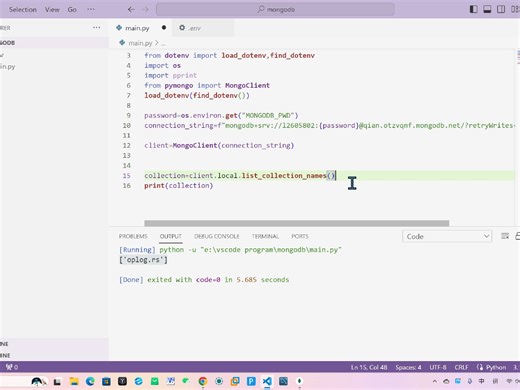Open WeChat from the taskbar
Viewport: 520px width, 390px height.
tap(186, 380)
